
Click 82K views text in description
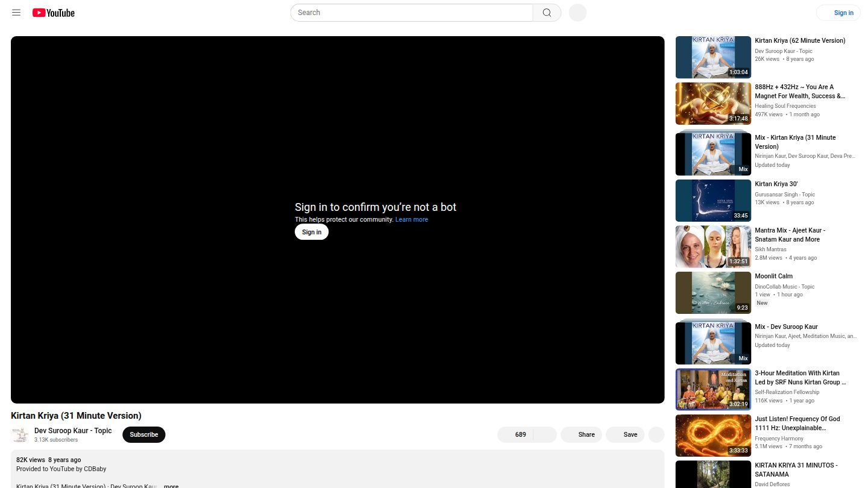31,460
